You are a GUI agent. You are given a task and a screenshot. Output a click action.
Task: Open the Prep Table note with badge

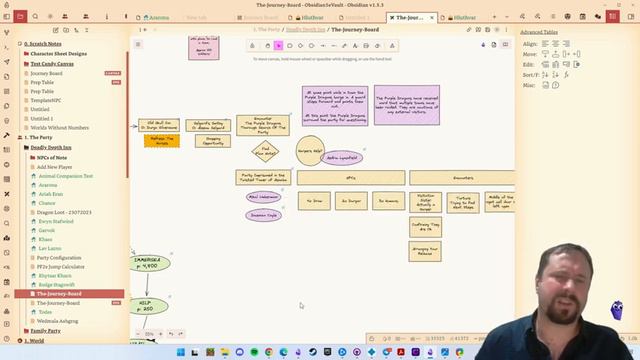42,82
